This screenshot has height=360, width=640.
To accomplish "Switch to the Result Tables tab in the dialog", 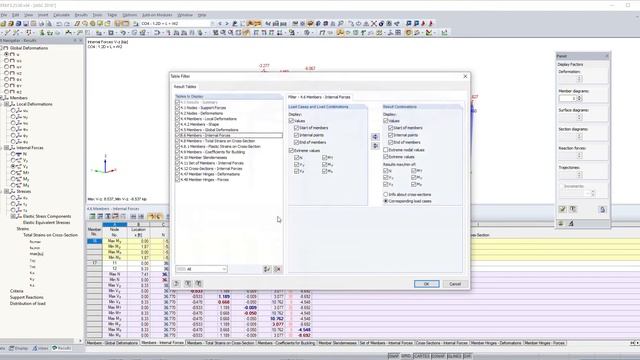I will pyautogui.click(x=185, y=87).
